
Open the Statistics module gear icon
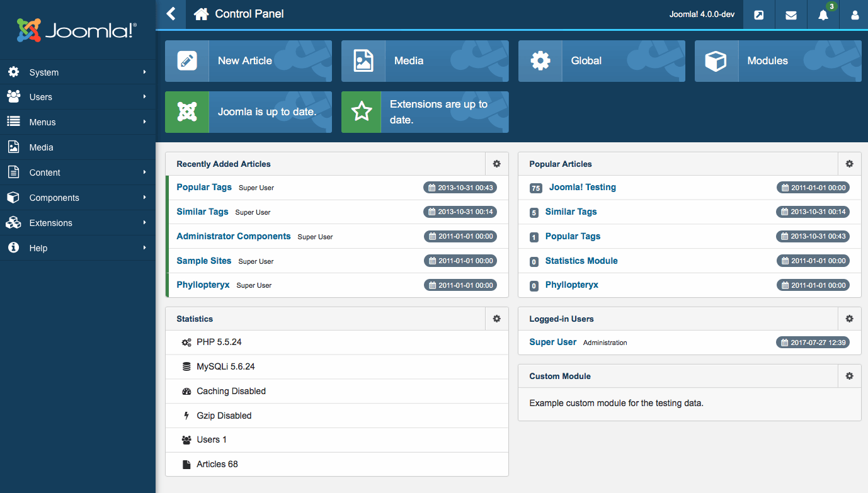(496, 319)
